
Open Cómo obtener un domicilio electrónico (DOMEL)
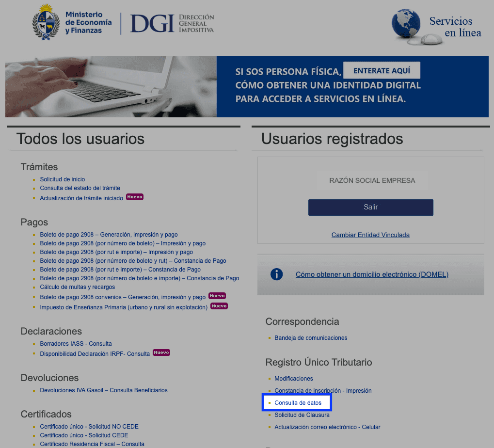click(372, 274)
